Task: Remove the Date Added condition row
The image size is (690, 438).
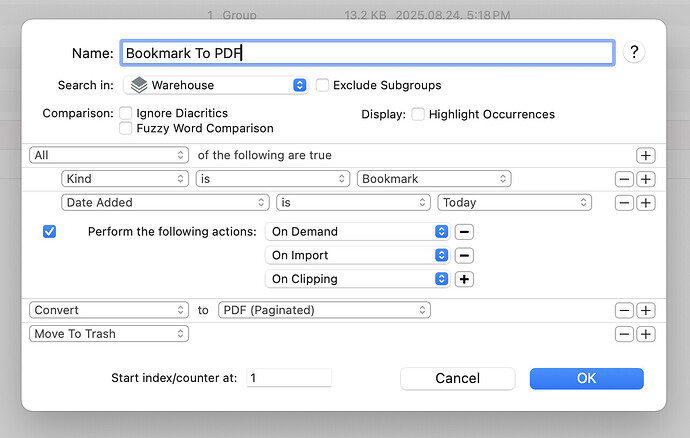Action: (624, 203)
